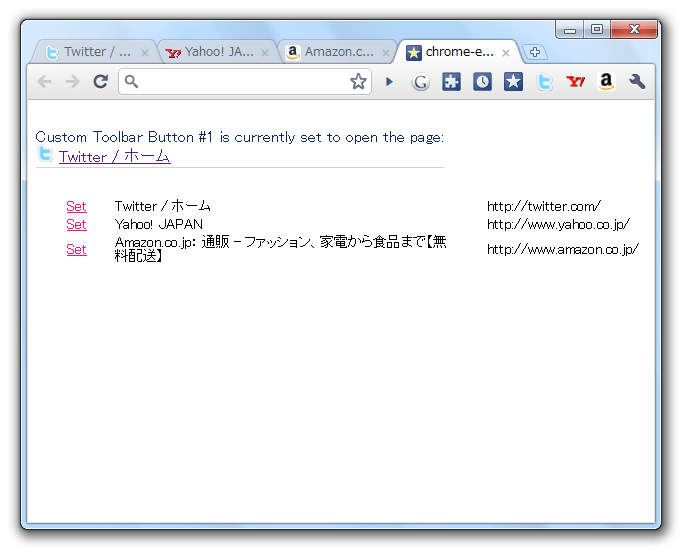Image resolution: width=686 pixels, height=552 pixels.
Task: Open the wrench settings menu
Action: 637,82
